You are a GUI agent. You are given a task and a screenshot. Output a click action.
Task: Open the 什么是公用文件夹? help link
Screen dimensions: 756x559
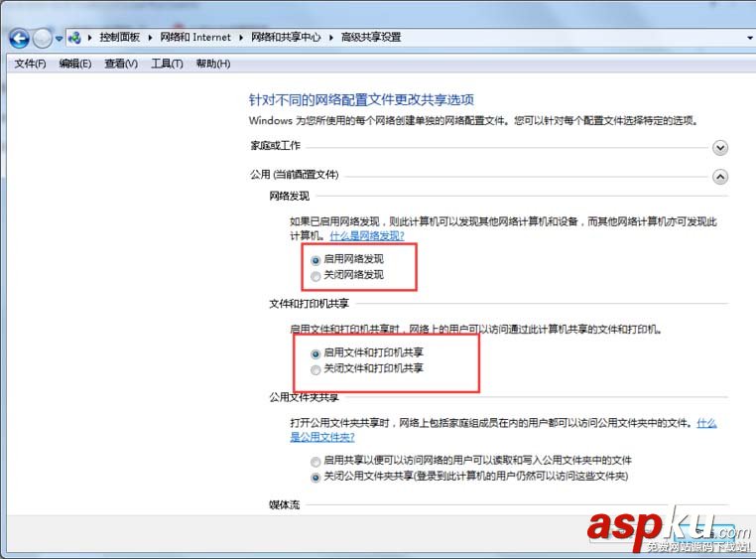pos(322,437)
